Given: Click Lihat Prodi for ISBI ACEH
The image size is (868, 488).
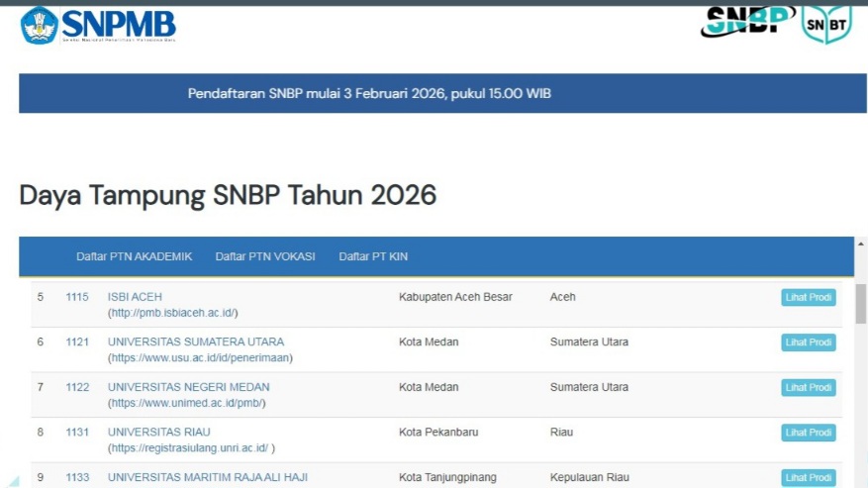Looking at the screenshot, I should point(809,298).
